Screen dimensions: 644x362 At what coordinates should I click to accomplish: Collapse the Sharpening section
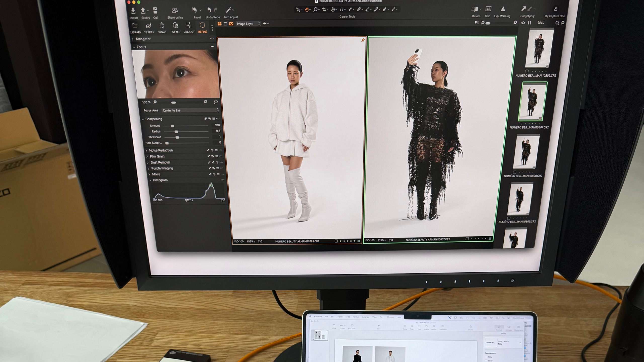[x=143, y=119]
